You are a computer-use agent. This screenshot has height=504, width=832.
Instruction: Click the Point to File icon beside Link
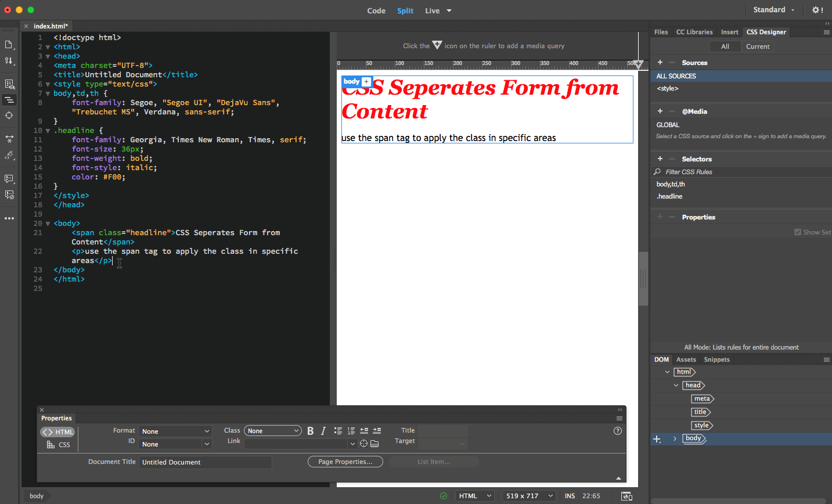click(363, 444)
